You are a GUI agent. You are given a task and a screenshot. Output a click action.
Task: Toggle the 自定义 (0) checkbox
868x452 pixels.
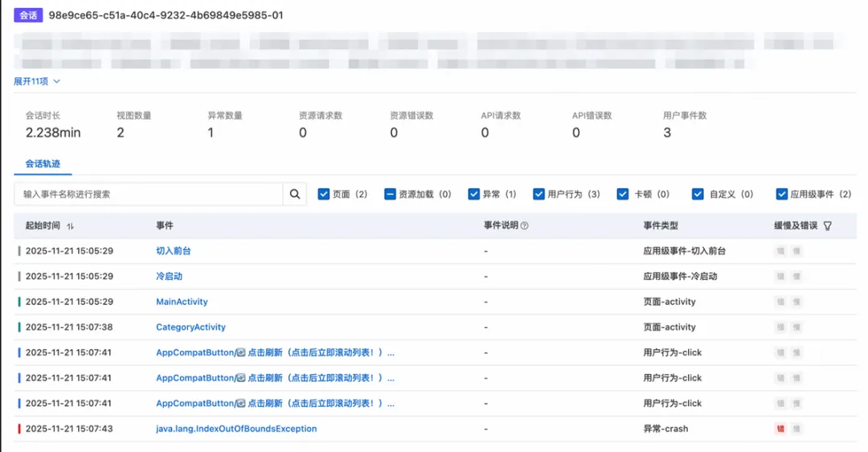click(698, 194)
